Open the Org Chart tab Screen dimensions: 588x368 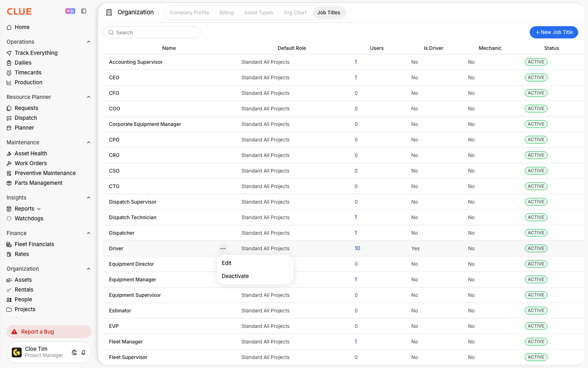(295, 13)
